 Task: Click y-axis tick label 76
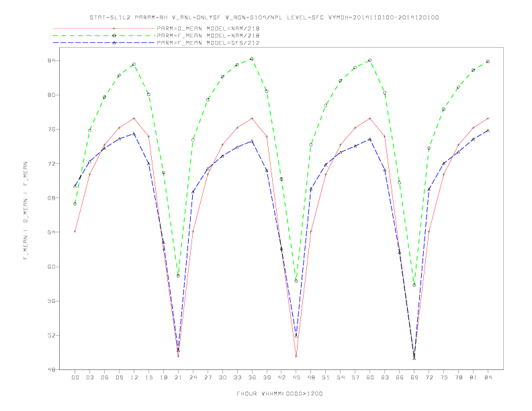(51, 129)
